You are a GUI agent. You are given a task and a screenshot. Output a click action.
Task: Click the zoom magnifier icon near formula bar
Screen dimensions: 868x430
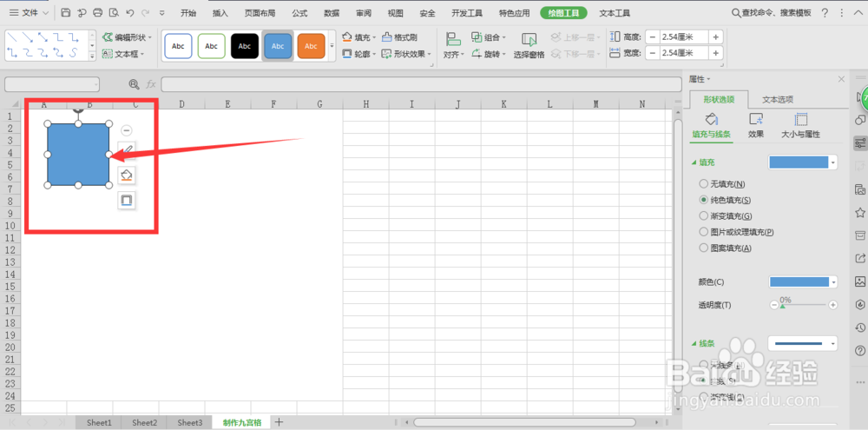(134, 84)
